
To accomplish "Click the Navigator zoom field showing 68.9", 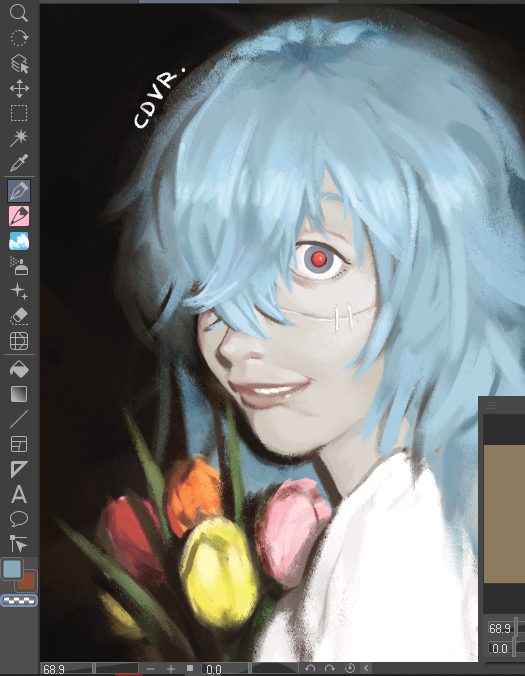I will pos(500,628).
